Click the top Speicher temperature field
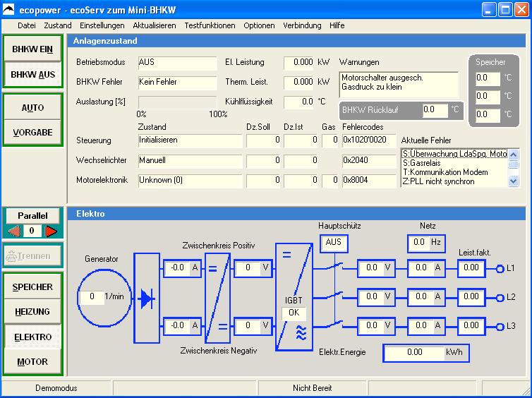The height and width of the screenshot is (398, 532). pyautogui.click(x=488, y=78)
